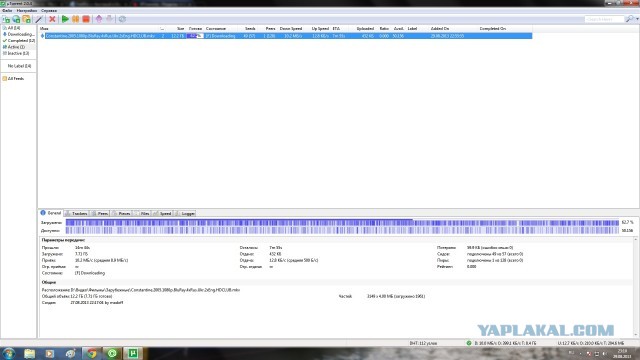The height and width of the screenshot is (360, 640).
Task: Click the upload speed status bar entry
Action: click(x=591, y=343)
